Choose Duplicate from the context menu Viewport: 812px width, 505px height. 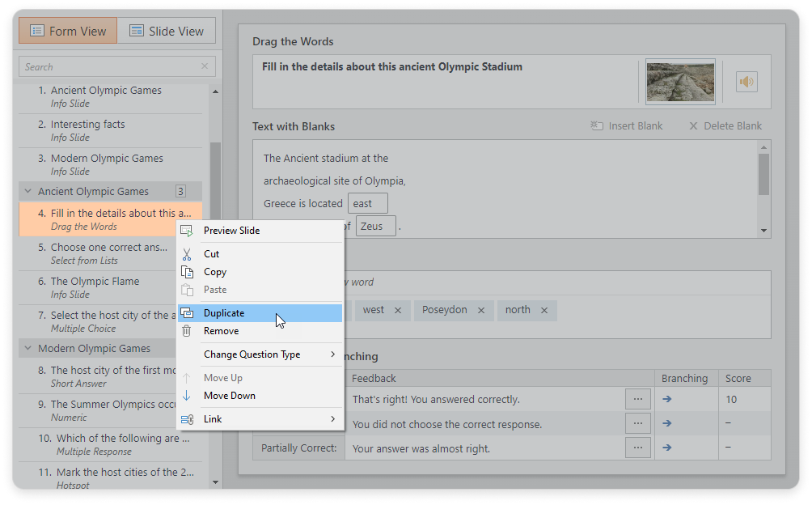click(260, 313)
